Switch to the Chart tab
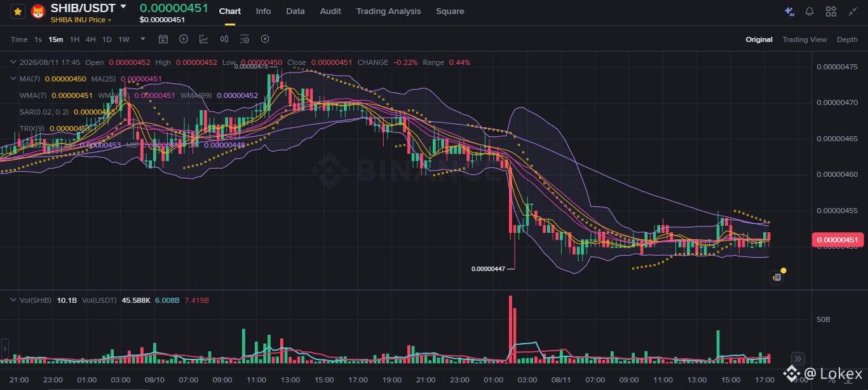 [x=230, y=11]
